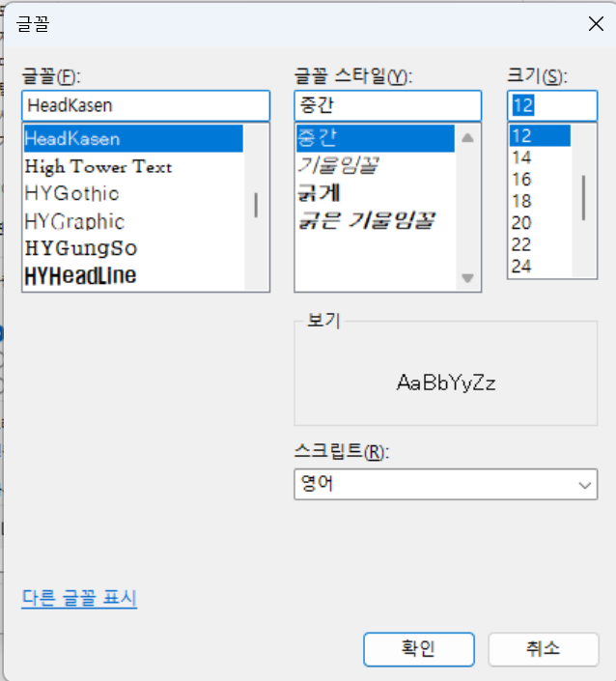
Task: Click the 확인 button
Action: [x=419, y=648]
